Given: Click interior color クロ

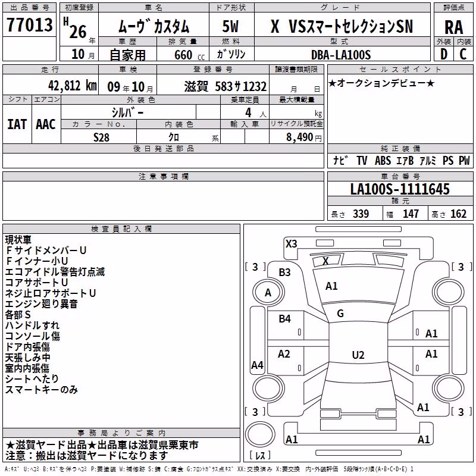Looking at the screenshot, I should 174,137.
